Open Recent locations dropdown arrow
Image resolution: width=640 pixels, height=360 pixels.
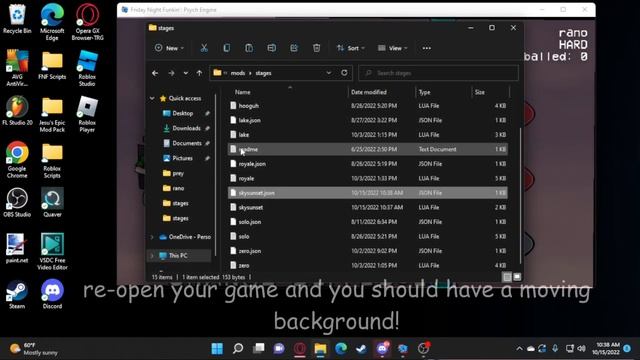[186, 73]
